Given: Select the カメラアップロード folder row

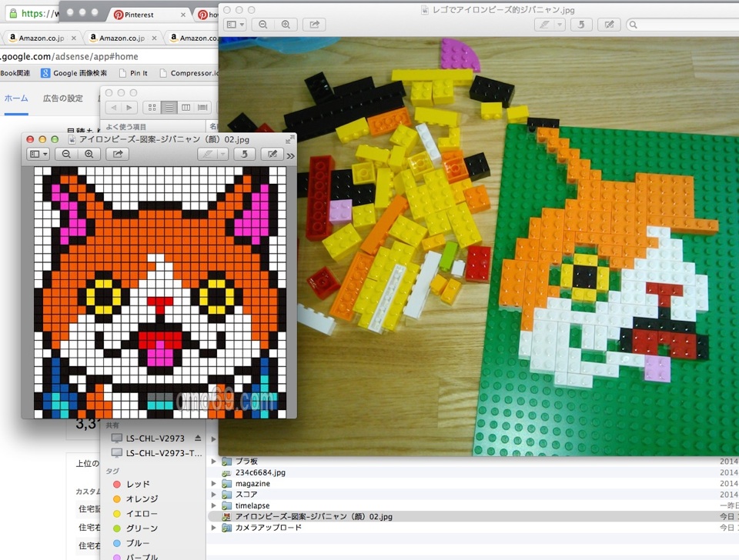Looking at the screenshot, I should pyautogui.click(x=473, y=528).
